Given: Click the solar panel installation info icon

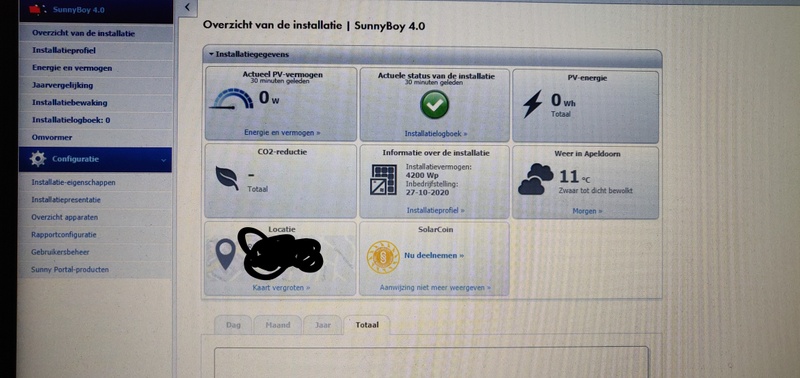Looking at the screenshot, I should pos(384,180).
